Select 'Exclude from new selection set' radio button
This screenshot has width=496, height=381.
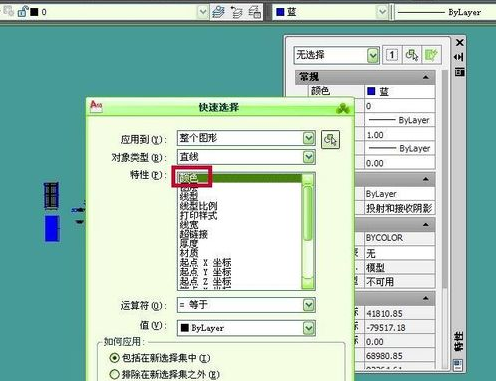pyautogui.click(x=114, y=374)
